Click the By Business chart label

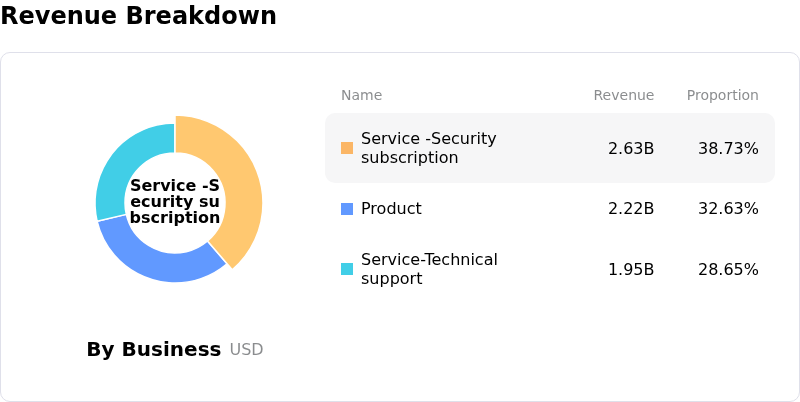[153, 350]
